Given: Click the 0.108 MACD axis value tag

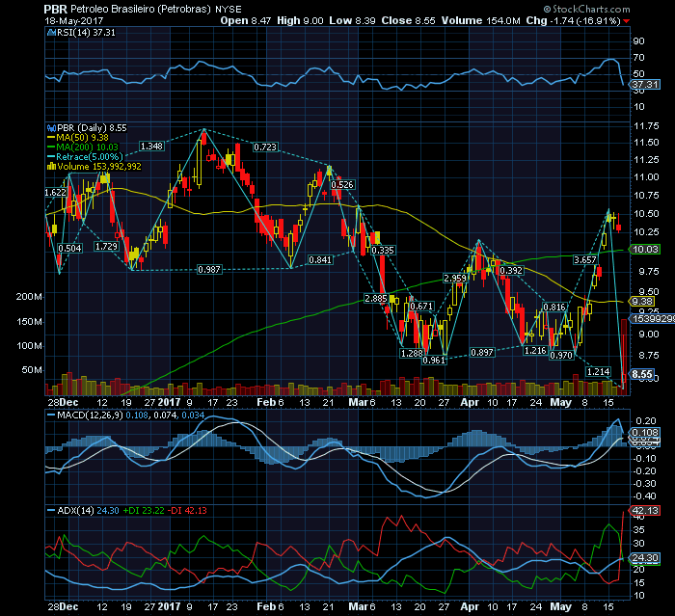Looking at the screenshot, I should point(645,433).
